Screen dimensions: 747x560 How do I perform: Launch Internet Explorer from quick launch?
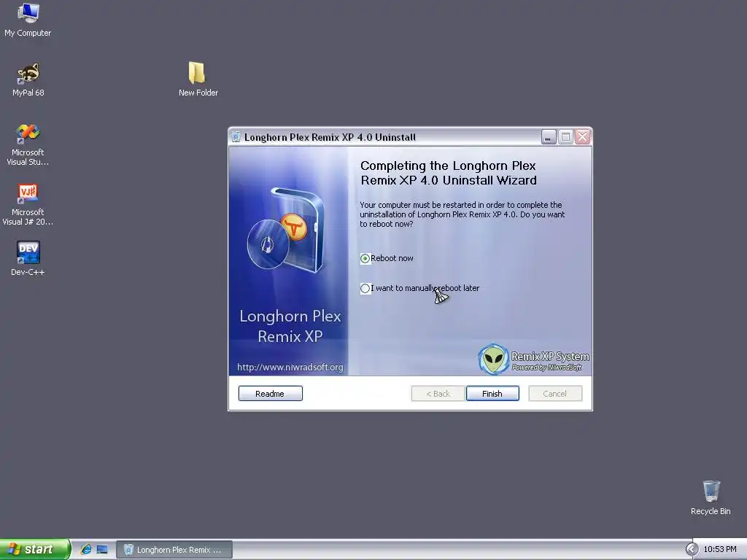tap(86, 549)
